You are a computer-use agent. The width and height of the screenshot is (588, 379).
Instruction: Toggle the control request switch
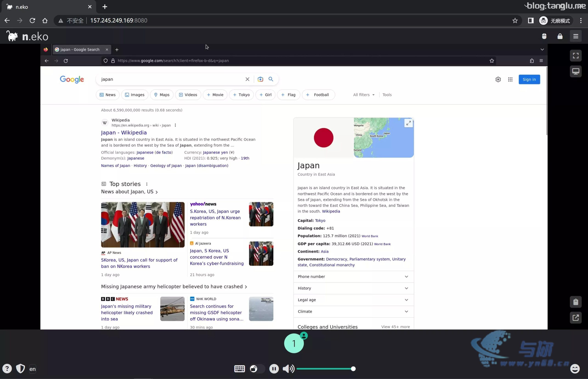coord(257,369)
